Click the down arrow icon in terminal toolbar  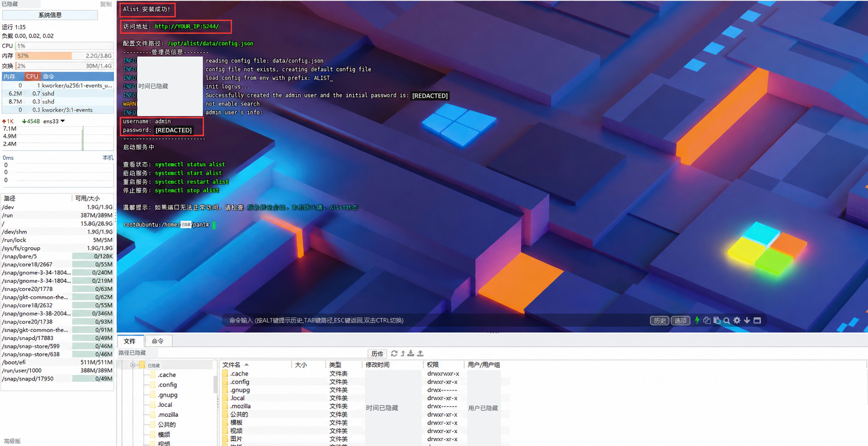click(x=747, y=320)
